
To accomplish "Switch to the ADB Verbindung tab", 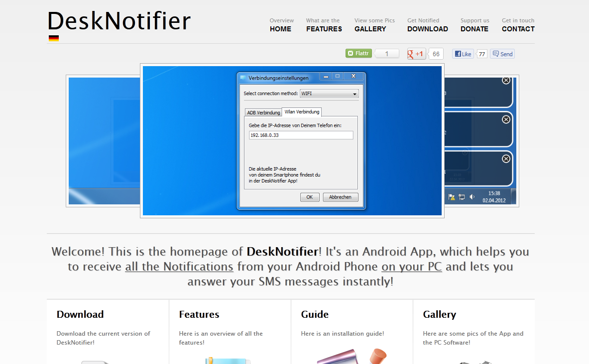I will coord(263,112).
